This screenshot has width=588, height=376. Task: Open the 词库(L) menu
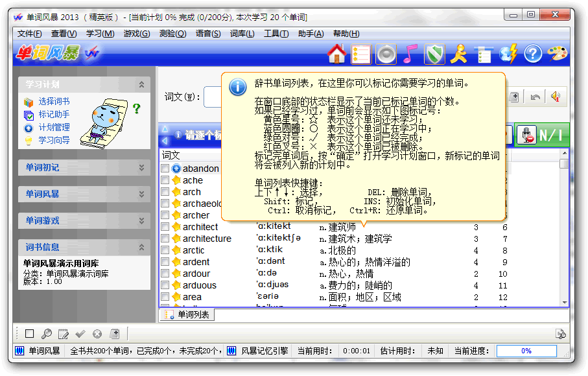(x=242, y=34)
